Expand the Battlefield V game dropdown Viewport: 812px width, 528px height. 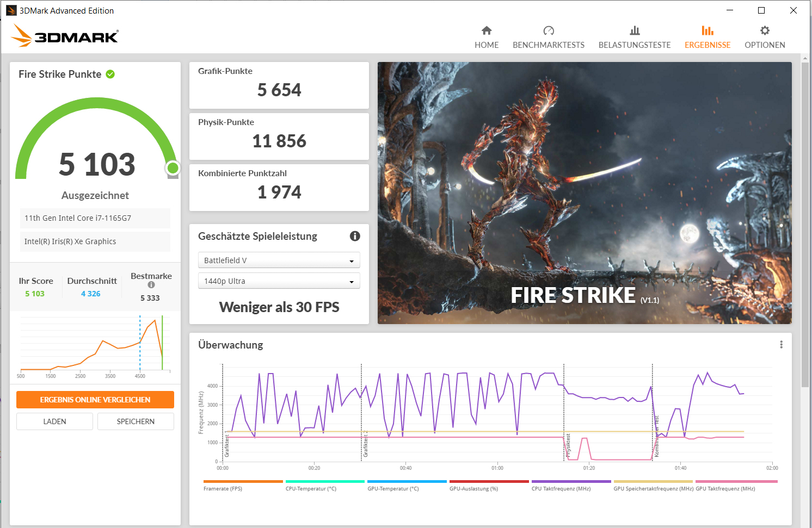click(279, 260)
